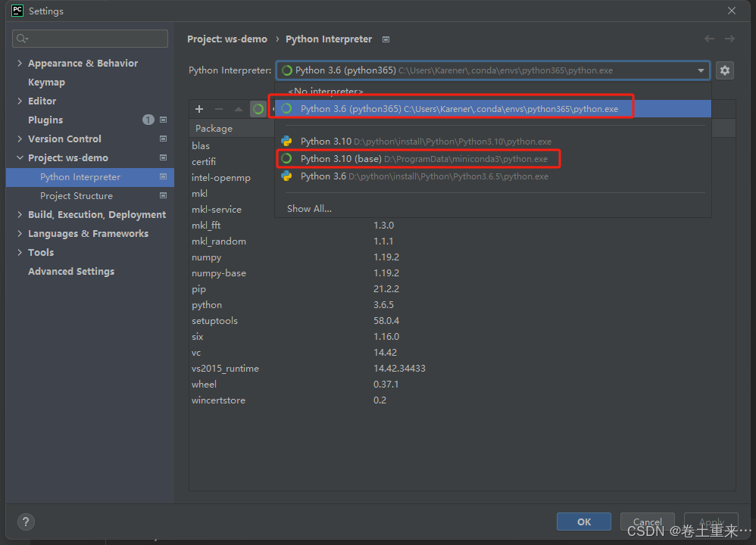Click Project: ws-demo breadcrumb link
The image size is (756, 545).
227,39
